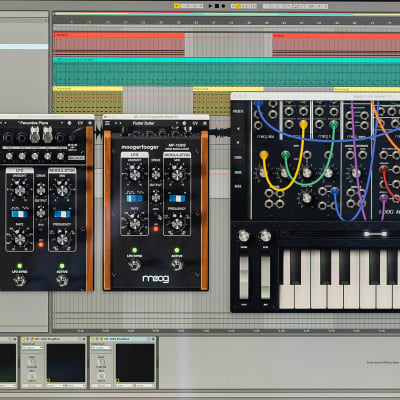
Task: Open the hamburger menu in the Flutter Butter plugin
Action: pyautogui.click(x=108, y=123)
